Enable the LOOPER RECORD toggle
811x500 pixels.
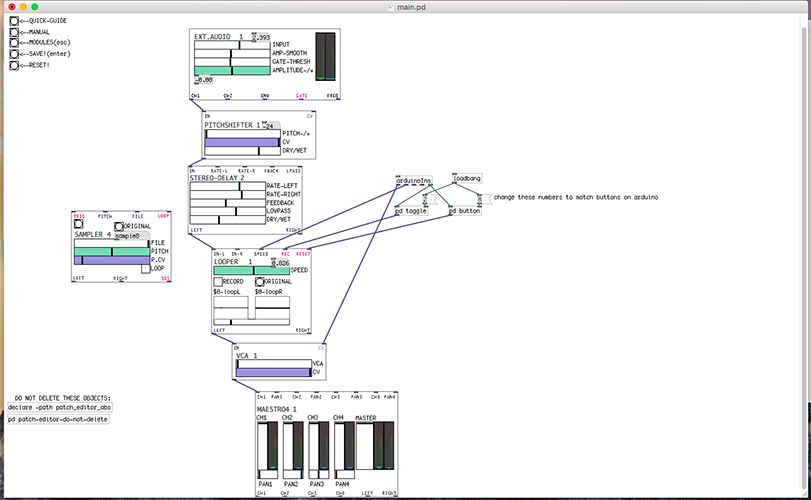[218, 282]
